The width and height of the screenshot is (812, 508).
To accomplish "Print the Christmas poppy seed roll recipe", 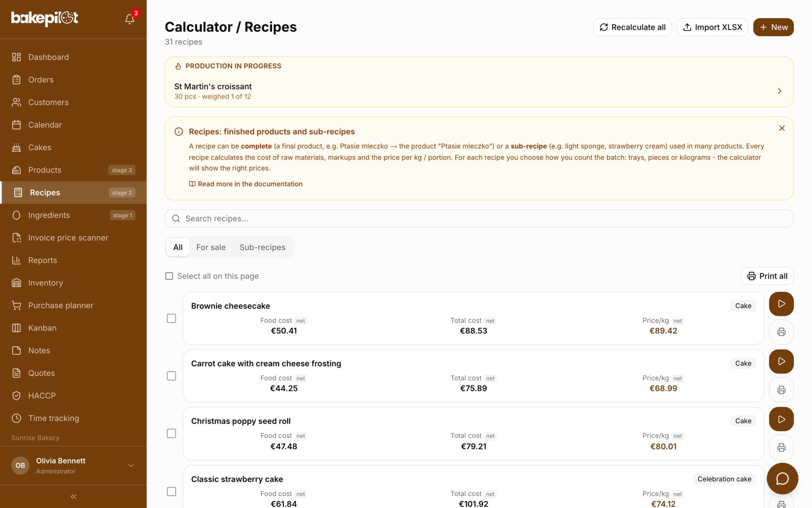I will (x=781, y=447).
